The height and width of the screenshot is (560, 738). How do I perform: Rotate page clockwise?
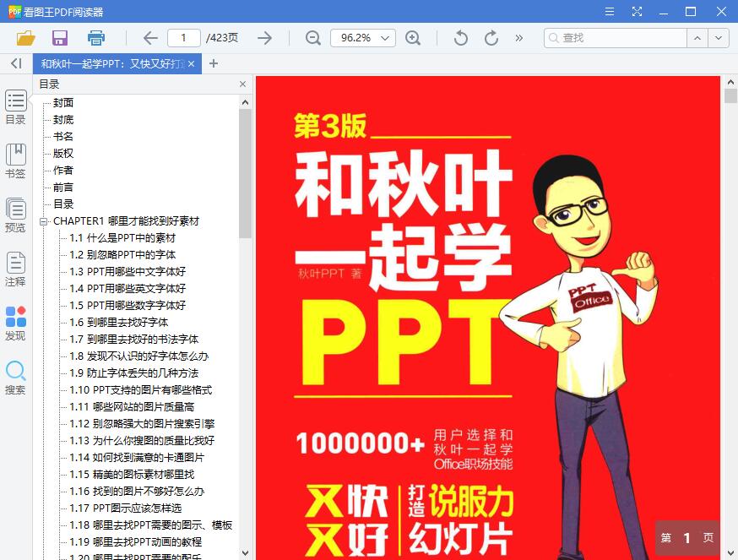pos(491,38)
